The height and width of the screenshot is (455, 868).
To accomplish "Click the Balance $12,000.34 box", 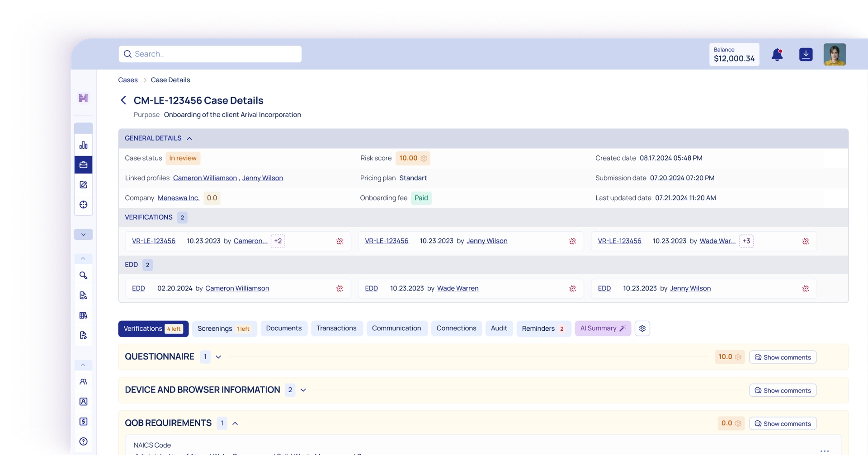I will pos(734,55).
